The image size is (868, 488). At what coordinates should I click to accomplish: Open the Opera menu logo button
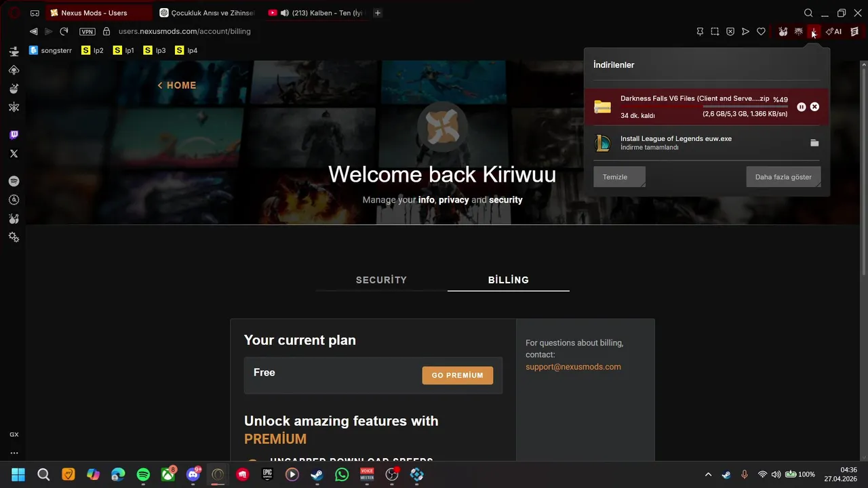pos(14,13)
